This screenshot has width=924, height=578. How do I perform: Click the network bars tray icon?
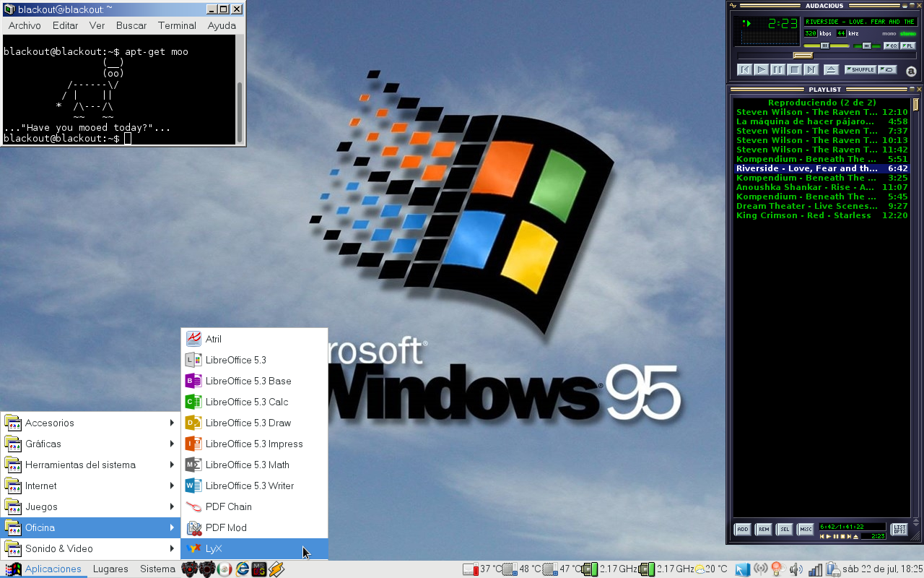pos(815,569)
